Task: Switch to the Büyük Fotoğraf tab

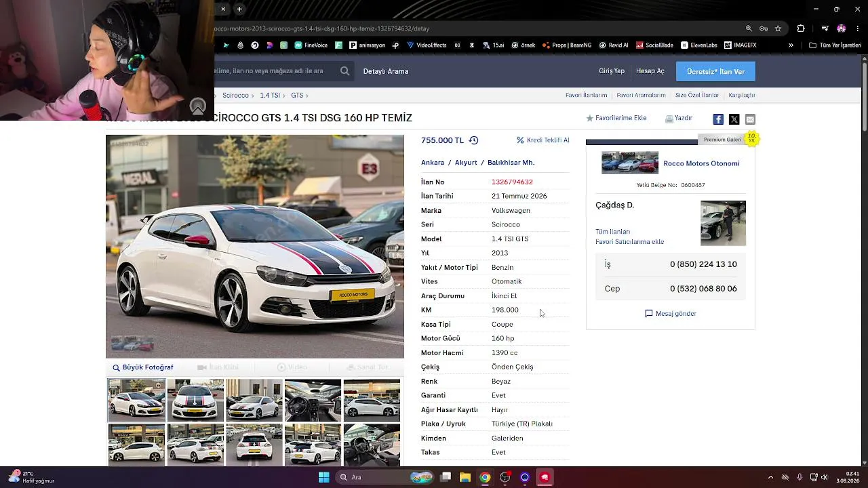Action: point(143,367)
